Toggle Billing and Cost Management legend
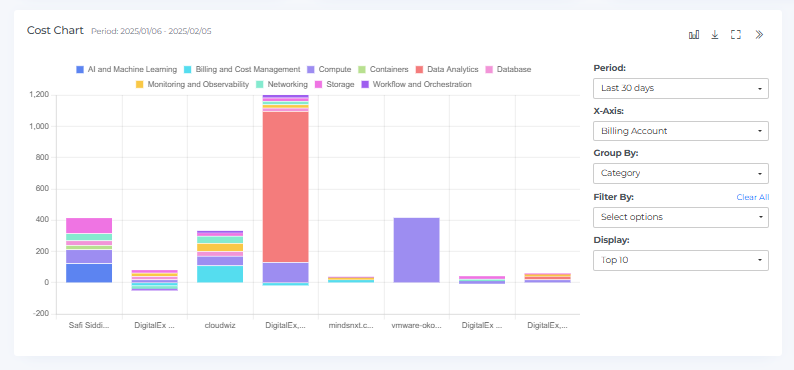This screenshot has height=370, width=794. point(242,69)
